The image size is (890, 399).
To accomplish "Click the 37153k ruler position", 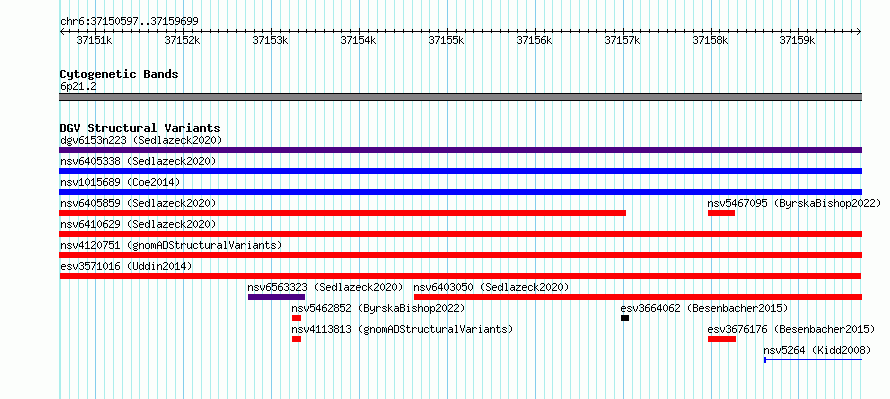I will (271, 40).
